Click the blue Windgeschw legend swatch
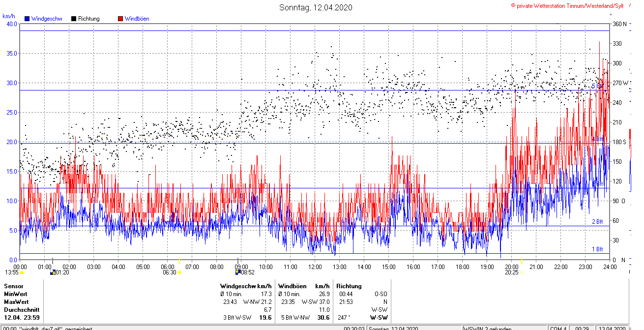The image size is (644, 330). [x=28, y=19]
